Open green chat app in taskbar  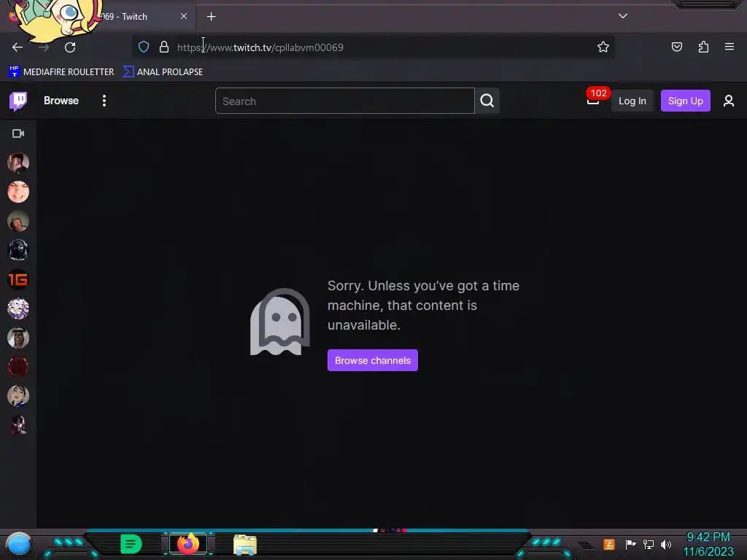coord(131,544)
